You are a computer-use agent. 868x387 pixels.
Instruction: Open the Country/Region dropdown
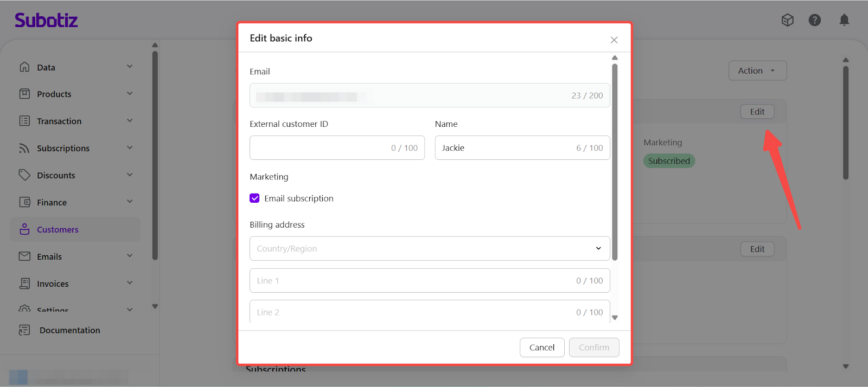[429, 248]
